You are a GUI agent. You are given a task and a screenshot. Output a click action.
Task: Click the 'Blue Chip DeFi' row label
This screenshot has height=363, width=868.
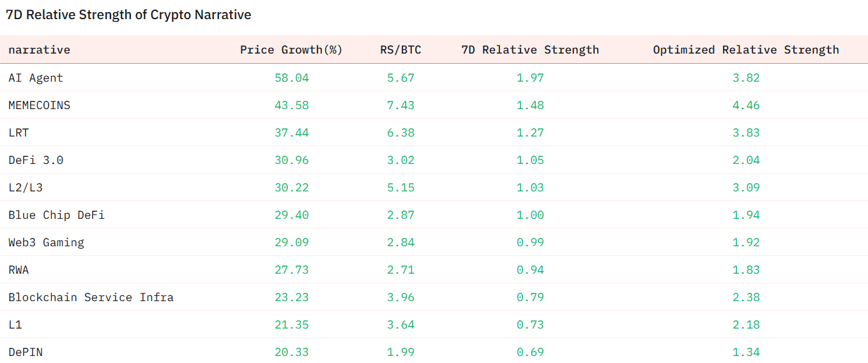tap(56, 215)
